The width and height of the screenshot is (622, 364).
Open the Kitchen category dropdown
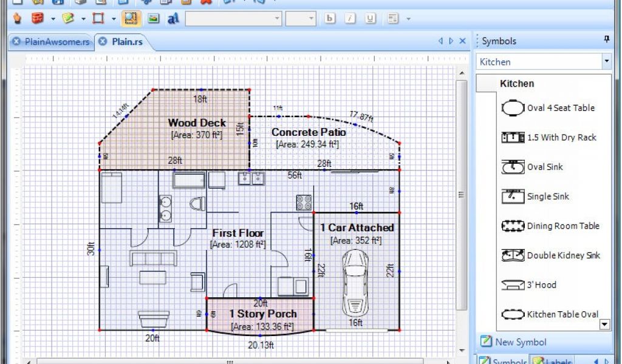(x=606, y=61)
